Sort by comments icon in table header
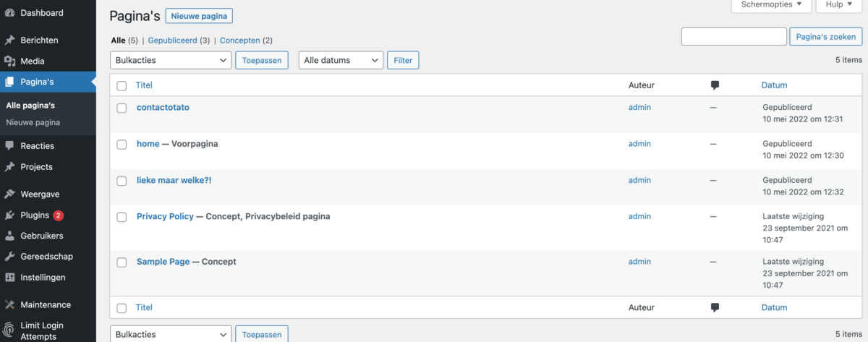This screenshot has height=342, width=868. tap(715, 85)
